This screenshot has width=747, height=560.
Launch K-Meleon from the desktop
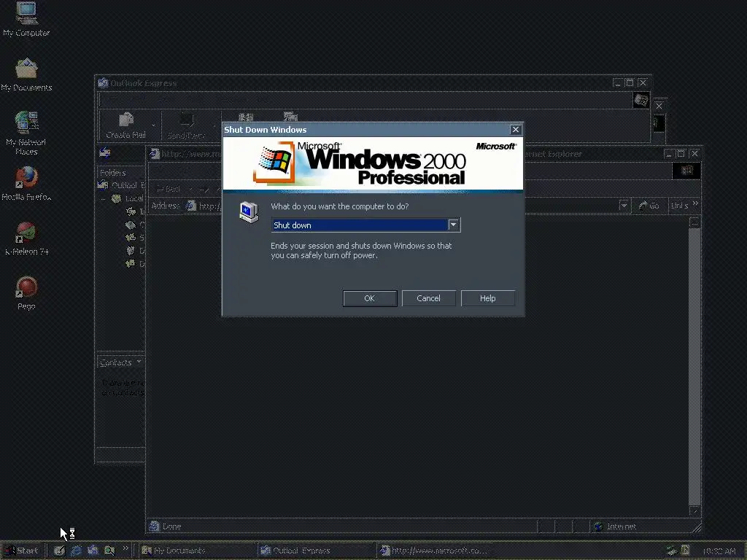point(26,238)
